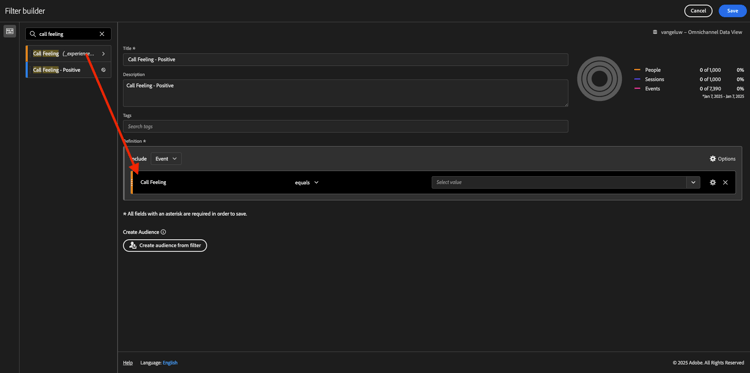The width and height of the screenshot is (750, 373).
Task: Click Create audience from filter button
Action: pos(165,245)
